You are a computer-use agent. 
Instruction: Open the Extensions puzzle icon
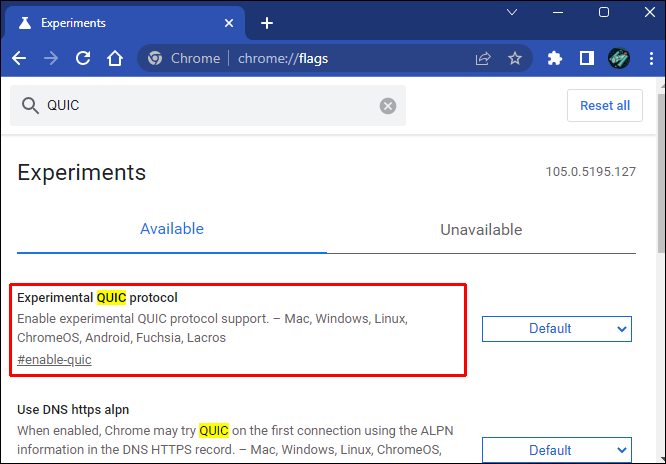[555, 58]
